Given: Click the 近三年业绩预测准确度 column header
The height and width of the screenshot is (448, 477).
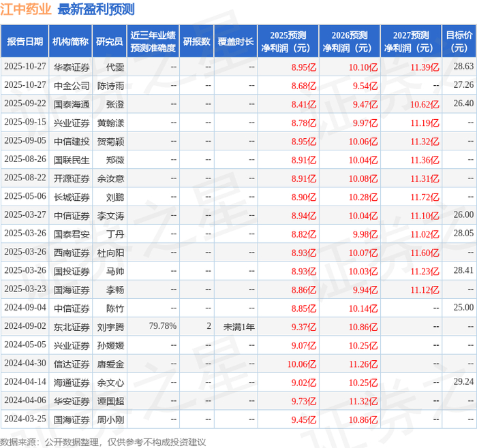Looking at the screenshot, I should tap(153, 42).
